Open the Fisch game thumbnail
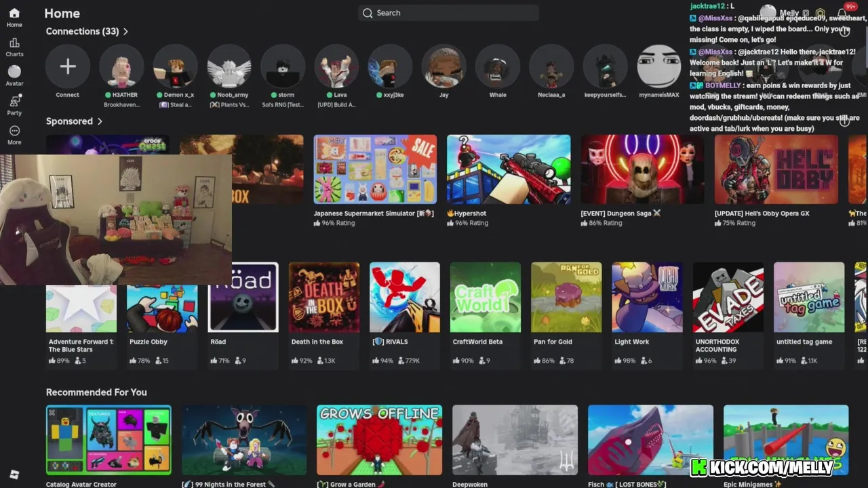Screen dimensions: 868x488 coord(650,440)
